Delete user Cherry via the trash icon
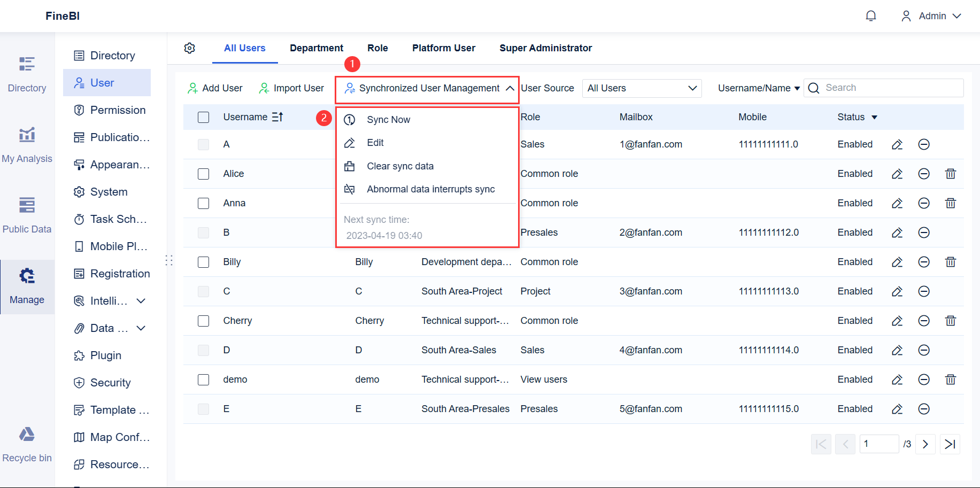This screenshot has width=980, height=488. tap(951, 321)
